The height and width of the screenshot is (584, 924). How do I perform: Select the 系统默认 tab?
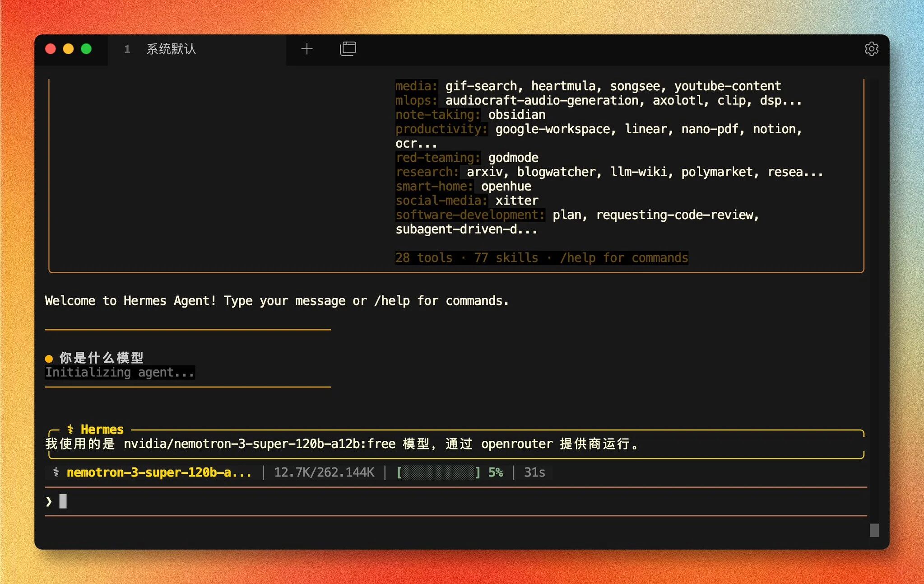click(x=171, y=49)
